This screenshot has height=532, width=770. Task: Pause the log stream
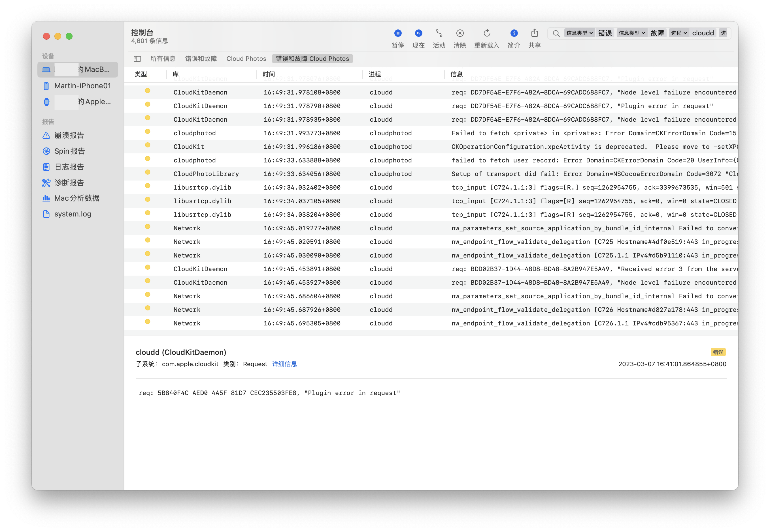click(x=398, y=33)
